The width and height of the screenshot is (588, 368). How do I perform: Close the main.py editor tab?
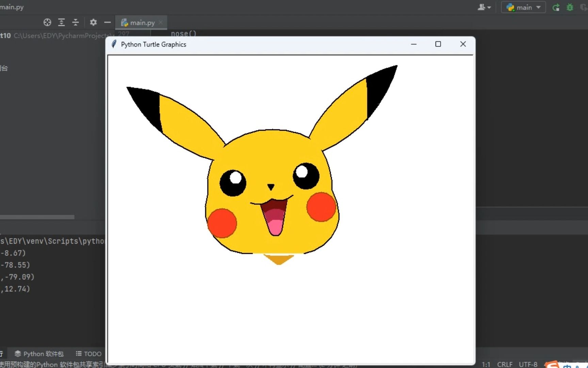coord(161,22)
